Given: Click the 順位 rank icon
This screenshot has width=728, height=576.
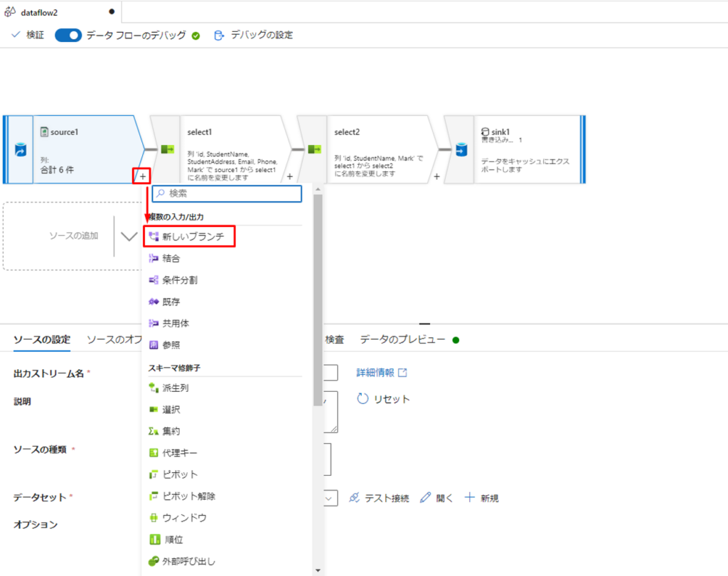Looking at the screenshot, I should click(x=154, y=539).
